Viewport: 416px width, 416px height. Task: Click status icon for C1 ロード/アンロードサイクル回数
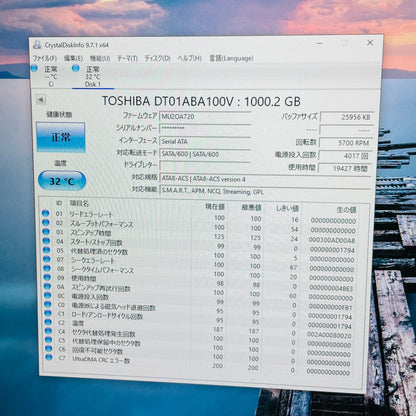(x=48, y=313)
